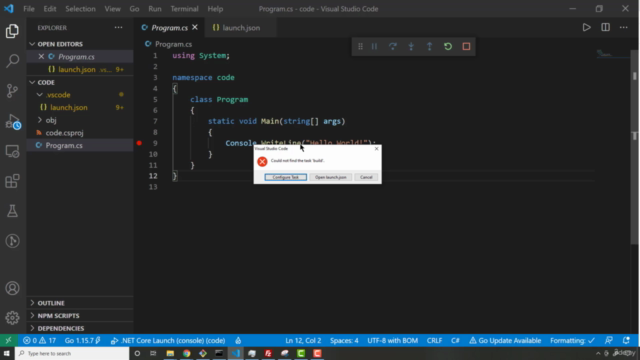Open the Explorer view in activity bar

point(12,31)
